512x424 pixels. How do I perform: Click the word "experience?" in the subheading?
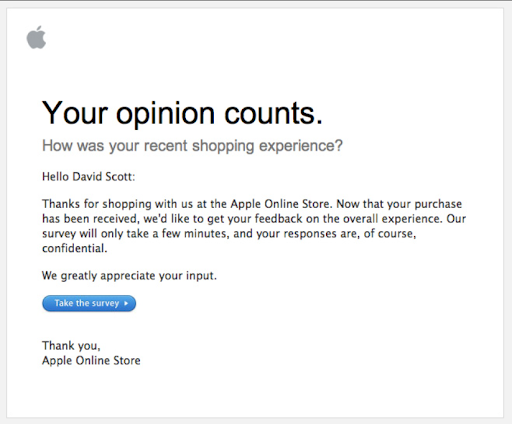pos(301,146)
